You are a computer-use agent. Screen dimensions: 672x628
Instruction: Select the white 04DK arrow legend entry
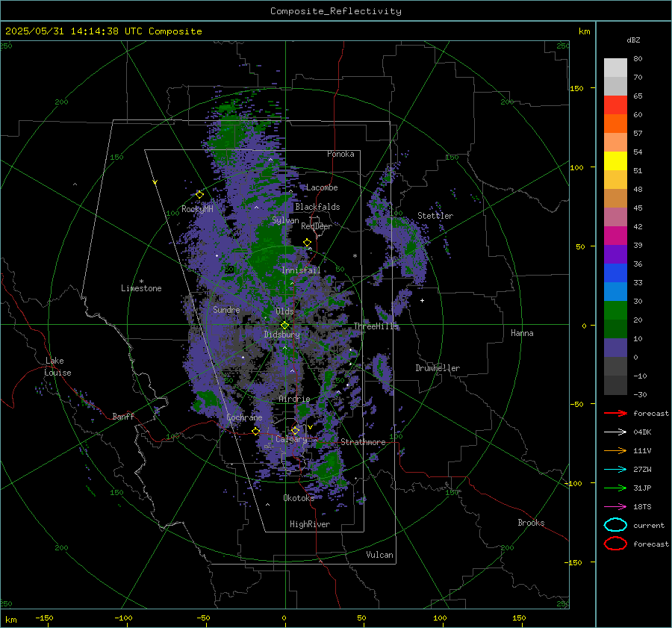615,432
